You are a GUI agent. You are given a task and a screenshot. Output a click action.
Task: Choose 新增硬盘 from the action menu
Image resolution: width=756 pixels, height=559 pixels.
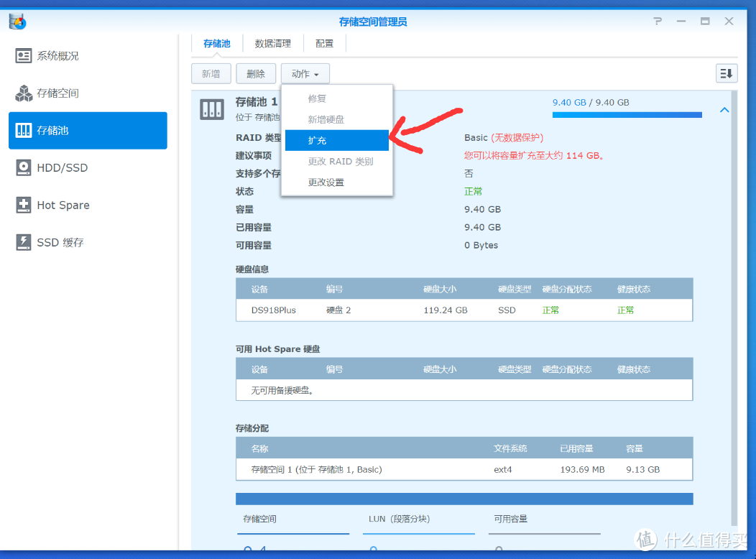coord(337,119)
